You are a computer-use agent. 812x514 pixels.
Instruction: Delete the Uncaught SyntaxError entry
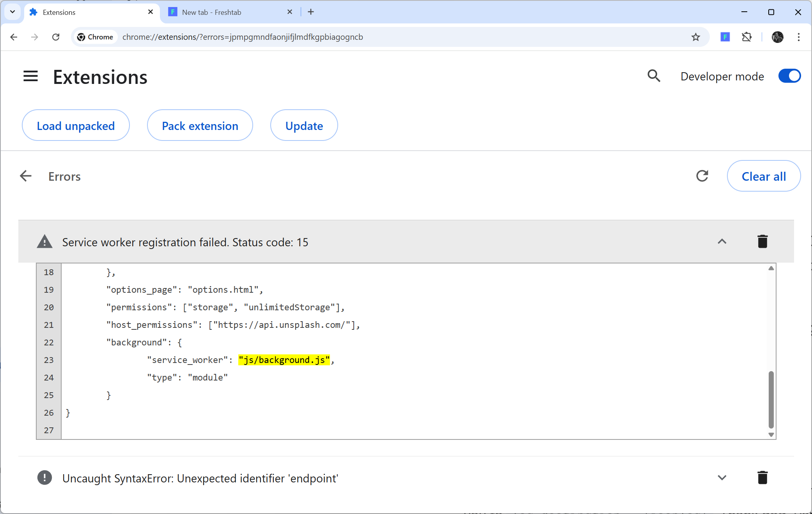[x=762, y=478]
